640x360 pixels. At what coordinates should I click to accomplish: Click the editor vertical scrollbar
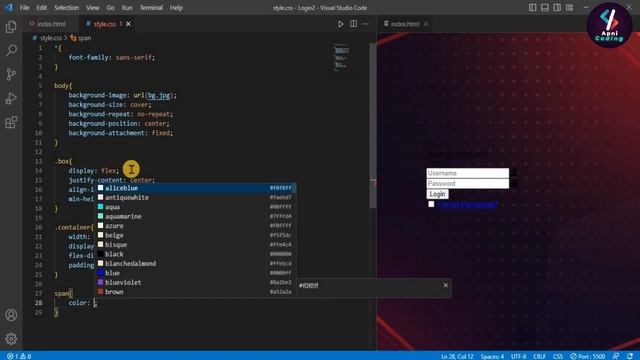tap(373, 125)
